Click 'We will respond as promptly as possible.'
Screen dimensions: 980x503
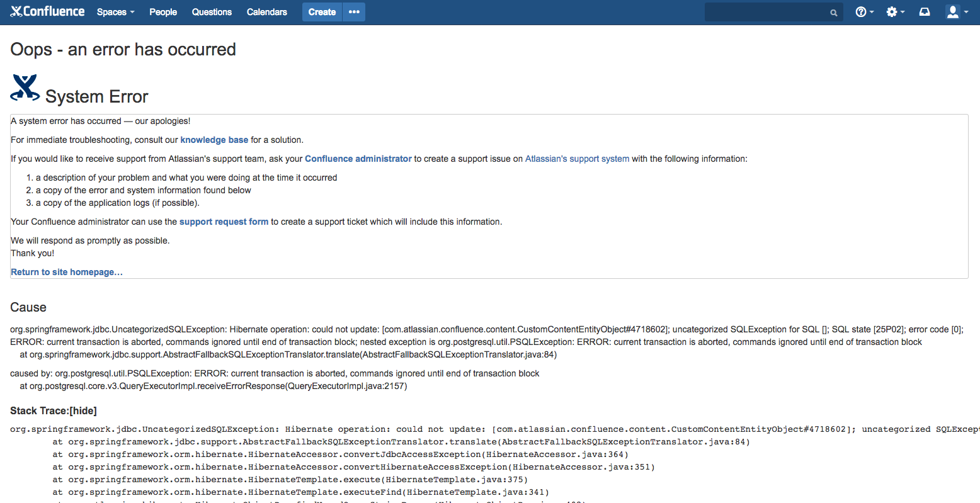(90, 240)
